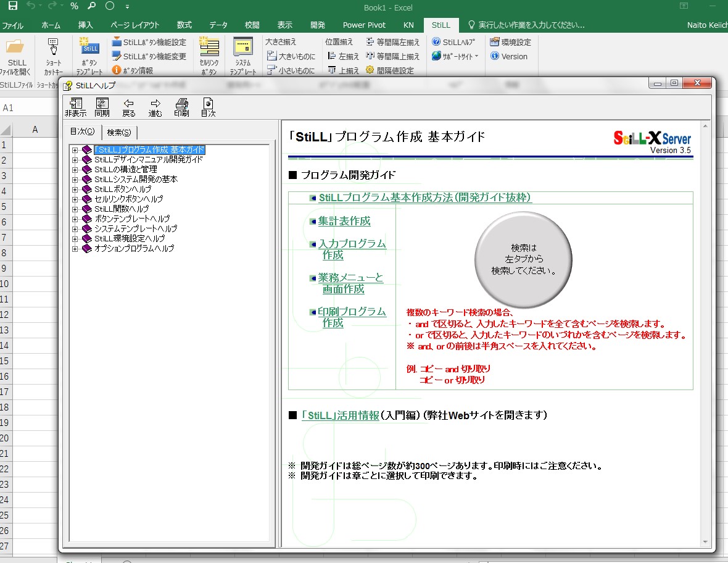Click 環境設定 icon in ribbon
This screenshot has height=563, width=728.
(511, 42)
